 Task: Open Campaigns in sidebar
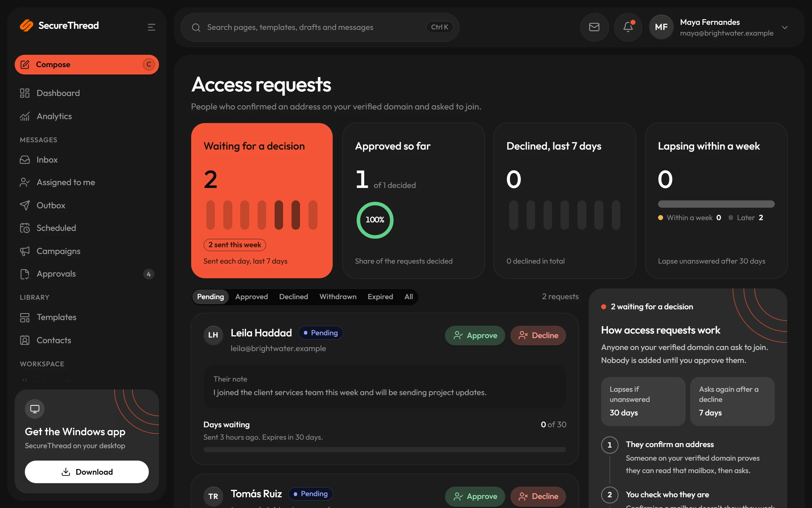(87, 251)
